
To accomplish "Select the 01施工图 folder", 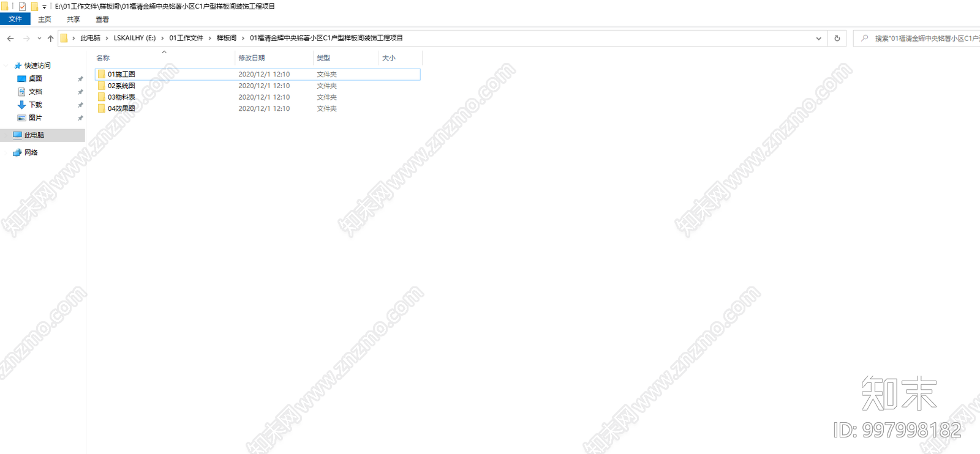I will (x=258, y=74).
